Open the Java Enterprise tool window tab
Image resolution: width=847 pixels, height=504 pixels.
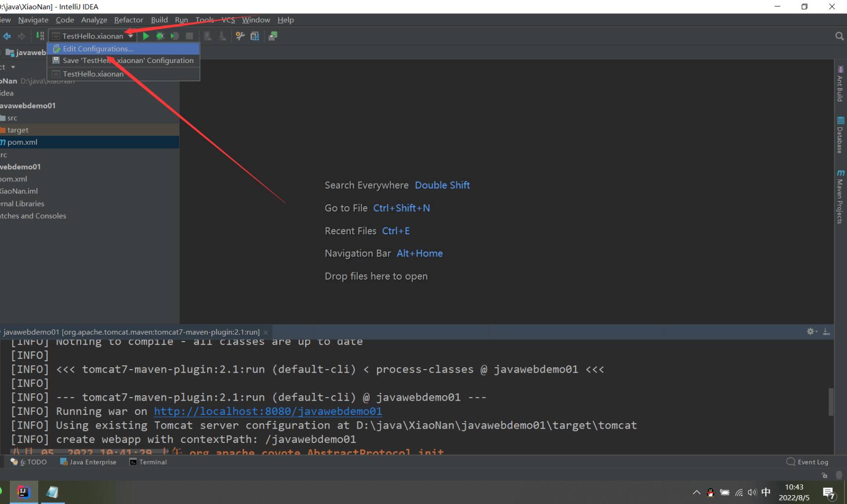pyautogui.click(x=88, y=462)
